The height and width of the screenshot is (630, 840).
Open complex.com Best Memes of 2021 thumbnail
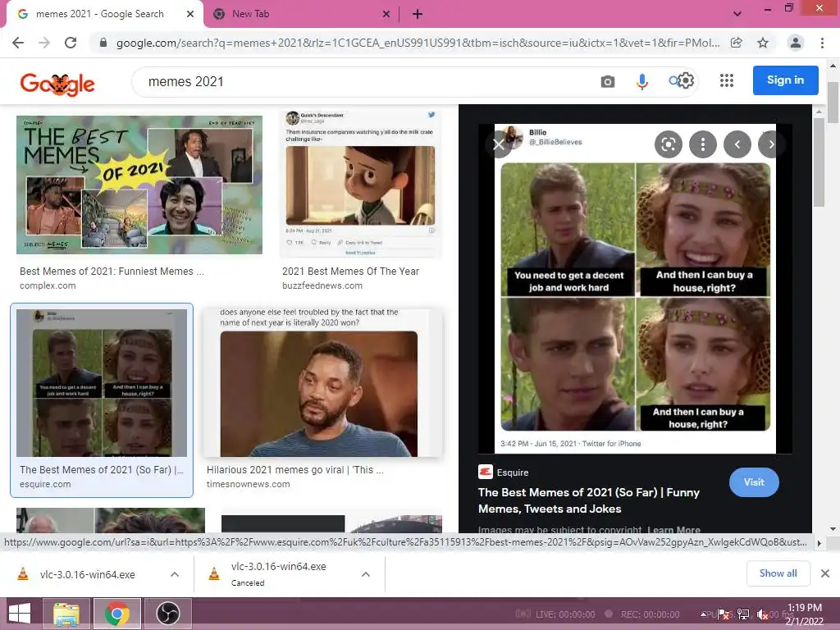[139, 185]
